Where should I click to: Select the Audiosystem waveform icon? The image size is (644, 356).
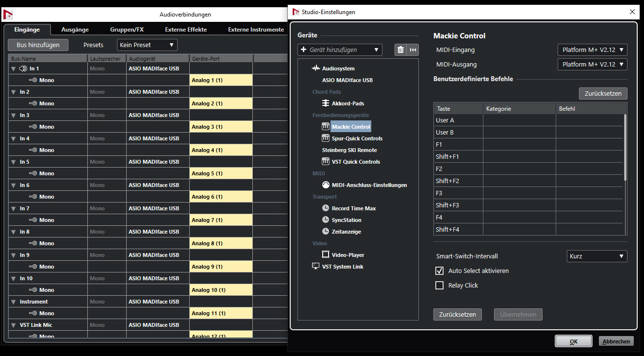click(316, 68)
